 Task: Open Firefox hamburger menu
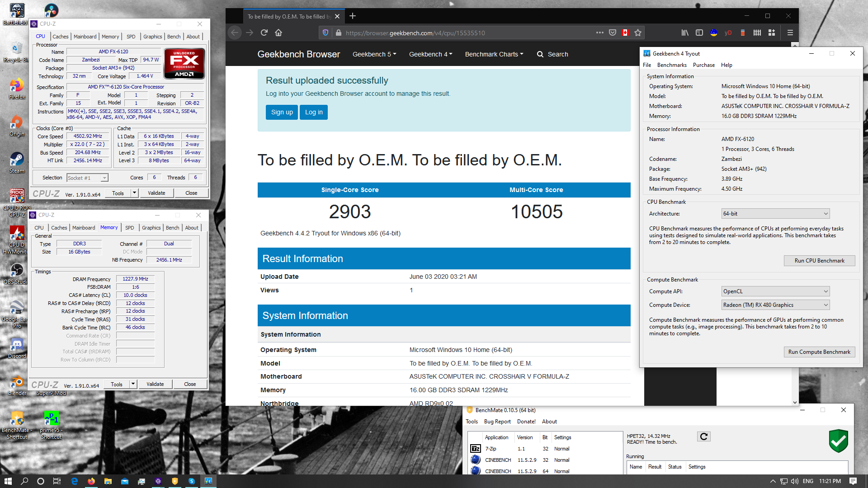click(x=790, y=33)
